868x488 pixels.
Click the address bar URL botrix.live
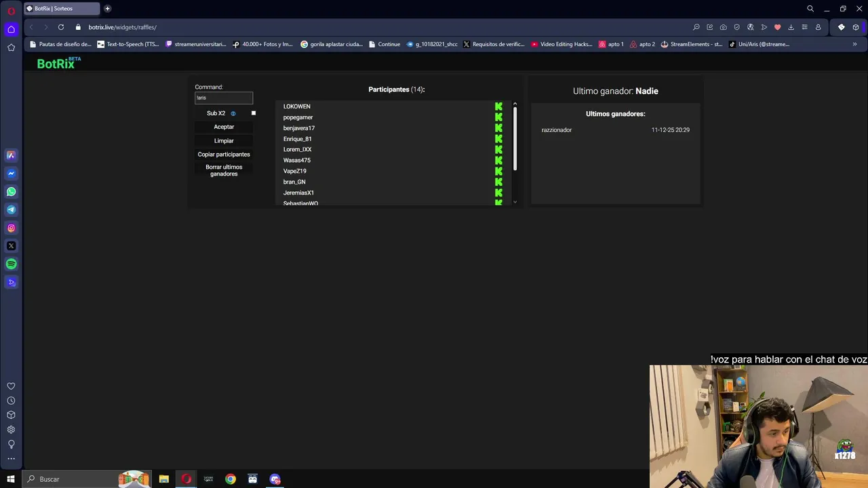[x=122, y=27]
